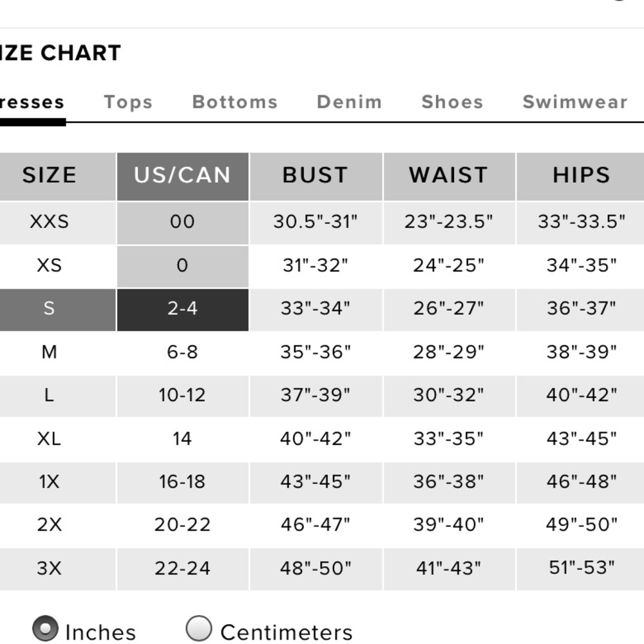
Task: Select the Dresses tab
Action: (32, 102)
